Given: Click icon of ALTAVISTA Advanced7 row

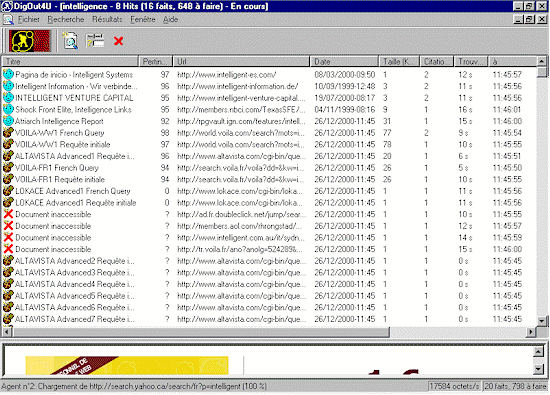Looking at the screenshot, I should coord(8,319).
